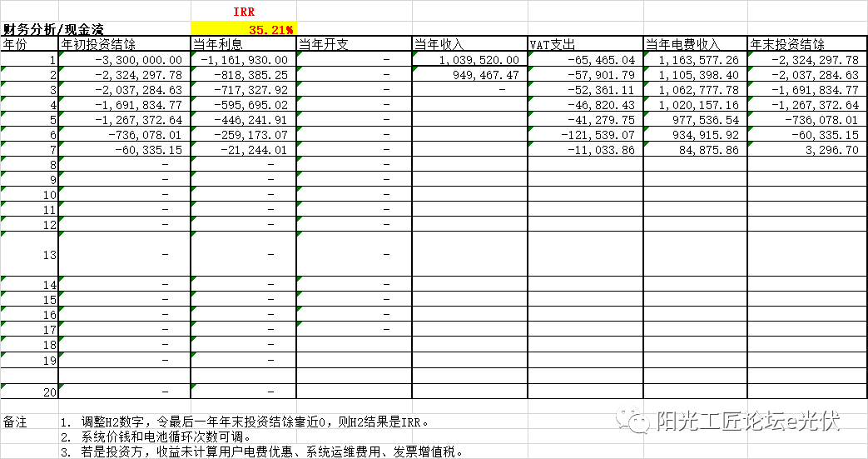Click cell with -446,241.91
Image resolution: width=868 pixels, height=459 pixels.
coord(244,120)
